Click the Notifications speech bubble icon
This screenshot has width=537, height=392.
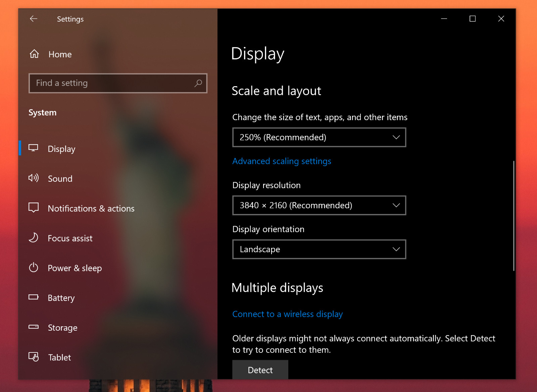tap(34, 208)
